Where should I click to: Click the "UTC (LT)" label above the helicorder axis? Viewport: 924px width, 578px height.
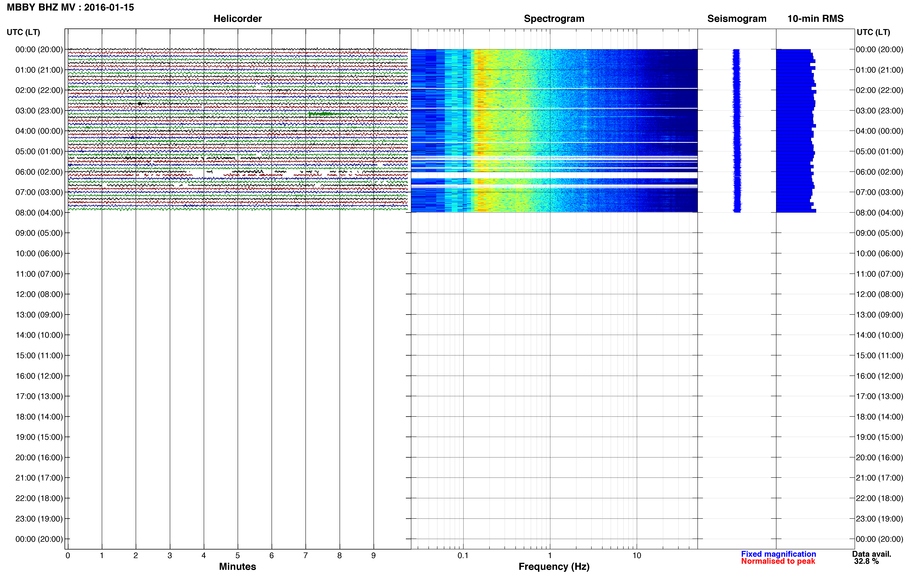(23, 32)
